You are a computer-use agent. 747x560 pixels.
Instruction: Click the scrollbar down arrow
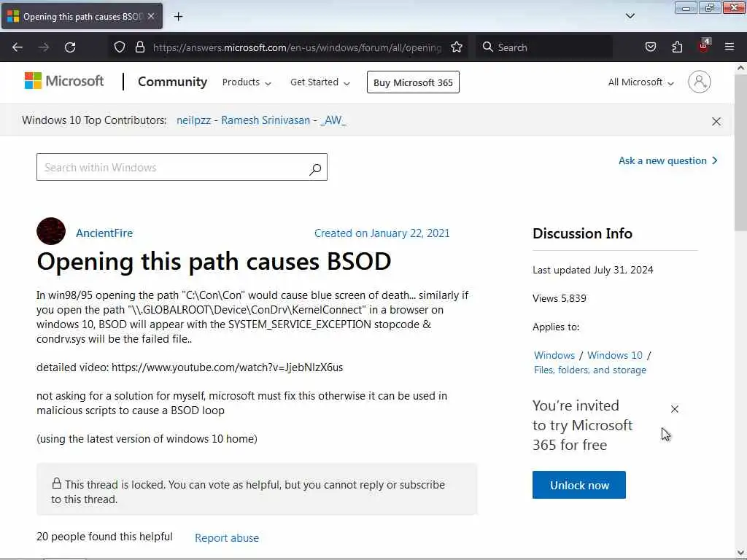point(740,553)
